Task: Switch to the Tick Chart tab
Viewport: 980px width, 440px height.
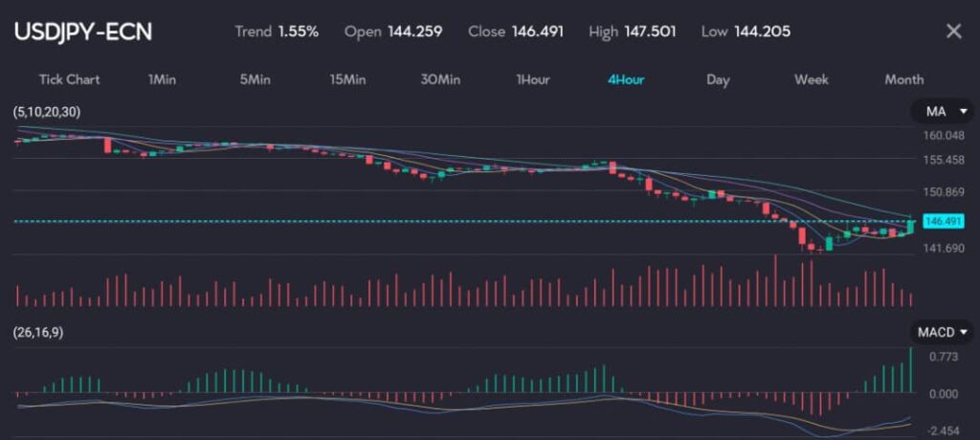Action: point(69,79)
